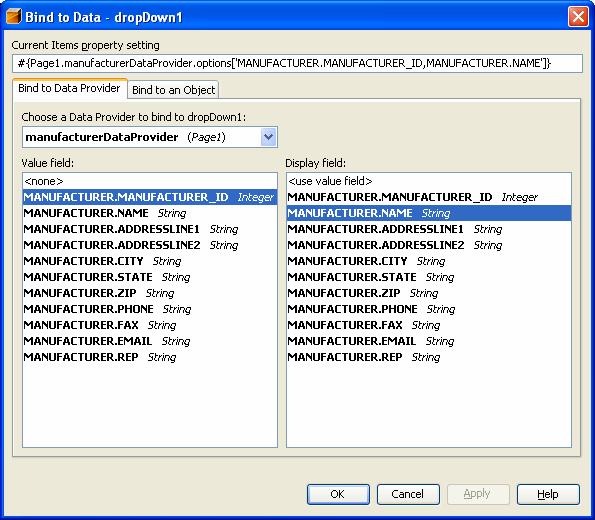
Task: Choose MANUFACTURER.REP in the Display field list
Action: (x=429, y=357)
